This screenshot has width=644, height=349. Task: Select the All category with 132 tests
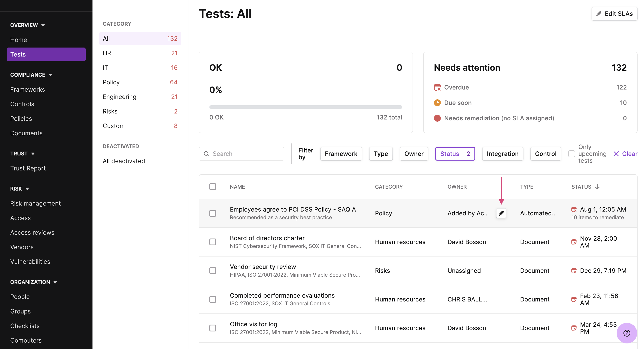click(140, 39)
